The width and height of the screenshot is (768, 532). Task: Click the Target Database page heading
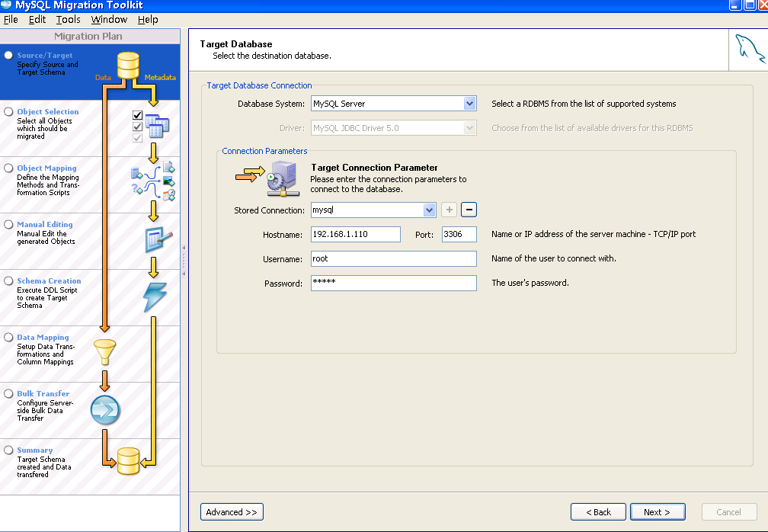(x=236, y=44)
